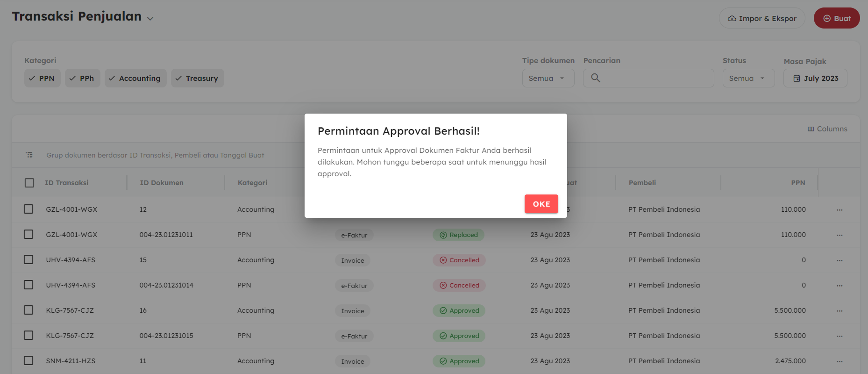Open Tipe dokumen Semua dropdown
Screen dimensions: 868x374
click(548, 78)
